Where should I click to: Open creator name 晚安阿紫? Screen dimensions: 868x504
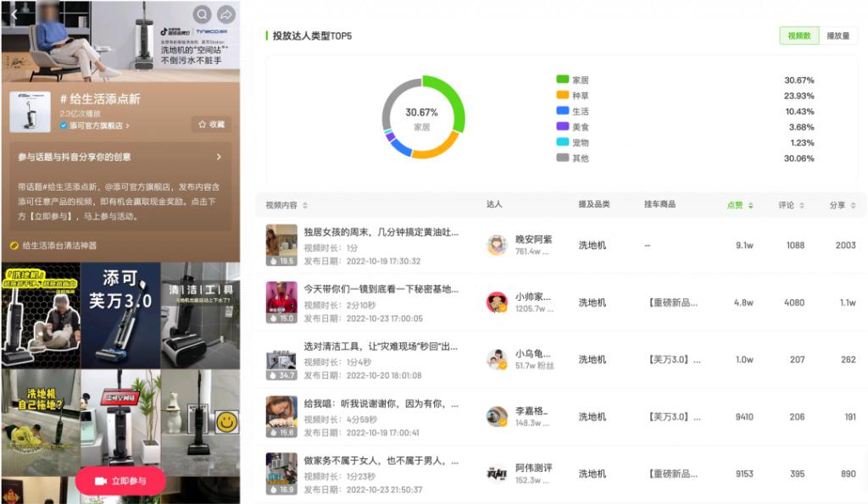click(534, 240)
